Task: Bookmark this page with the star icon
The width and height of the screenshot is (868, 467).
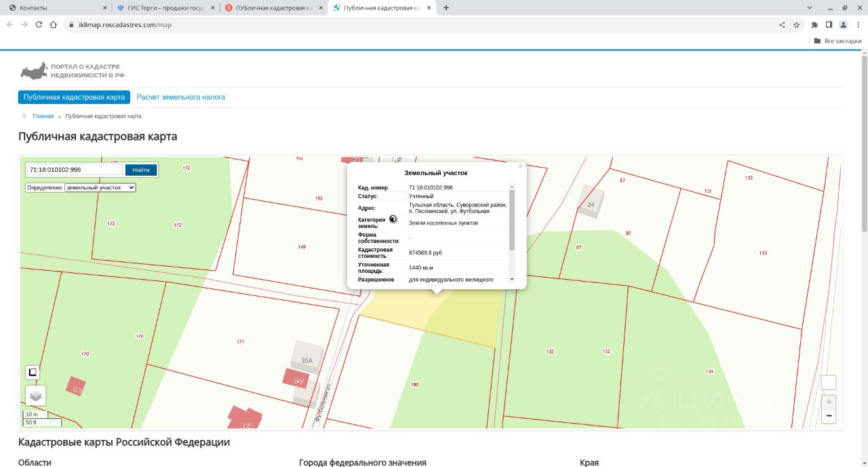Action: click(x=797, y=24)
